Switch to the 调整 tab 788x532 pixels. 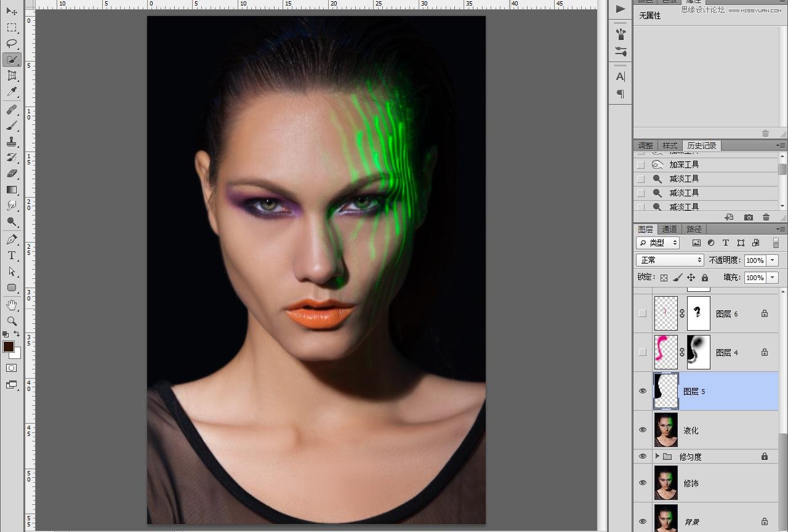646,146
